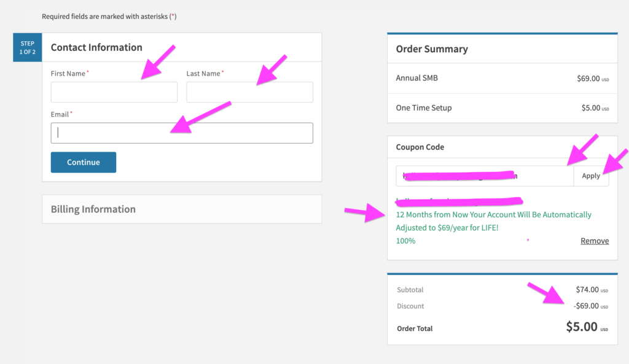Click the 100% discount label
The image size is (629, 364).
[x=405, y=241]
